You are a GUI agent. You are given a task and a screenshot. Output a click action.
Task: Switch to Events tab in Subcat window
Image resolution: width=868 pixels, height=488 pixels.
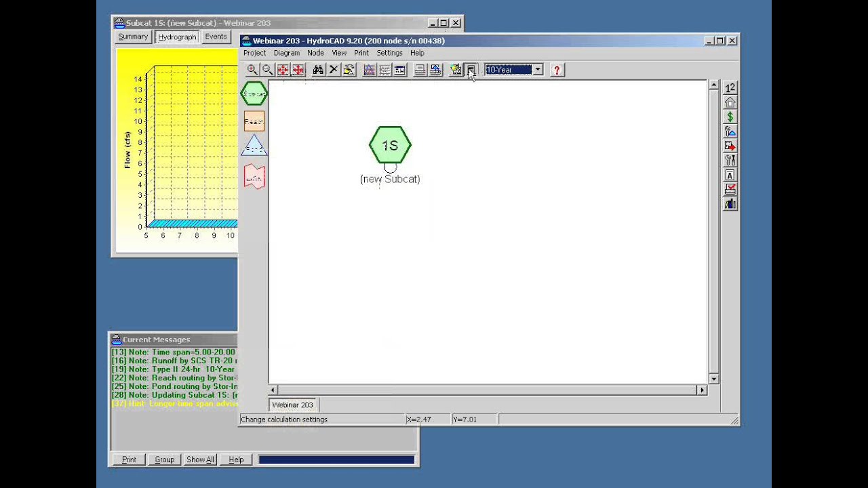(216, 37)
